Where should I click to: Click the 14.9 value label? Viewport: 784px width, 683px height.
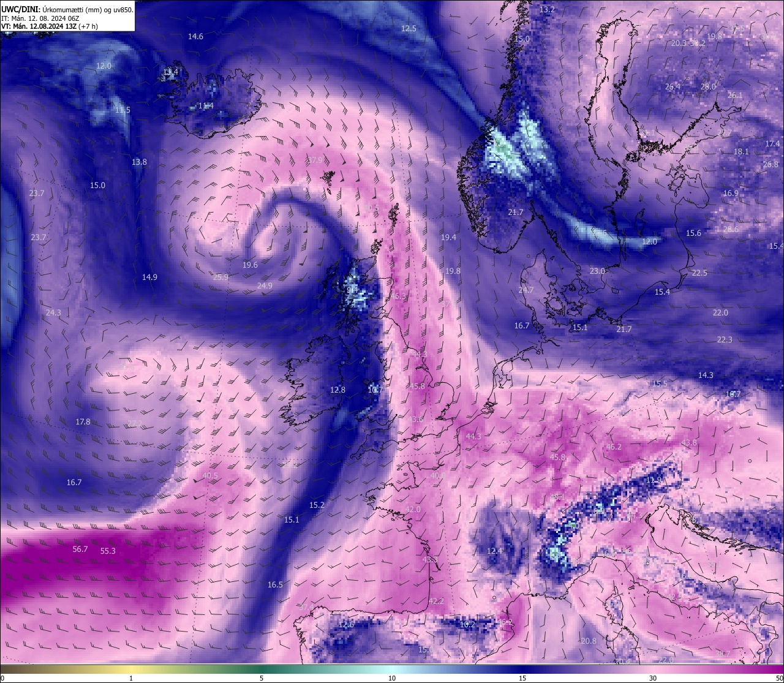(149, 277)
